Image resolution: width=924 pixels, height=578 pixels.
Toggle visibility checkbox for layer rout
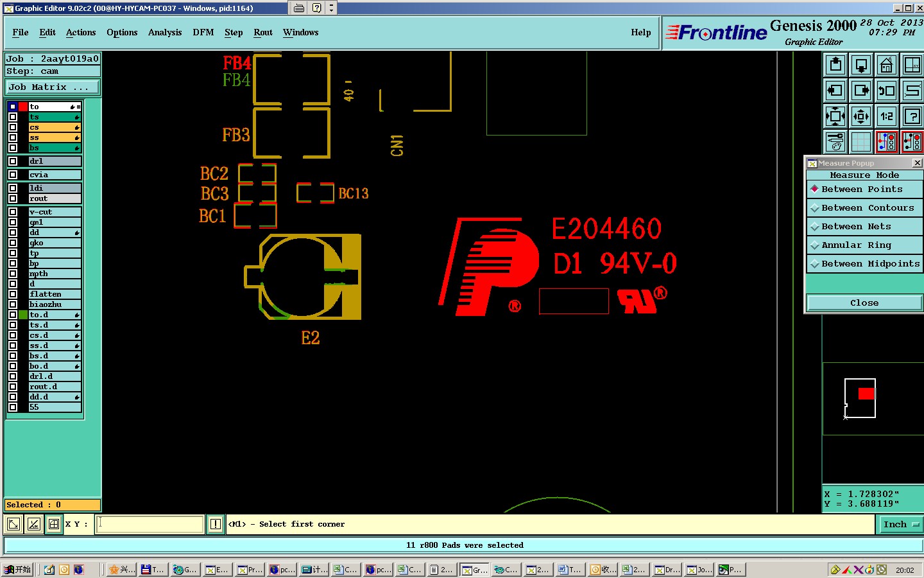pyautogui.click(x=13, y=198)
